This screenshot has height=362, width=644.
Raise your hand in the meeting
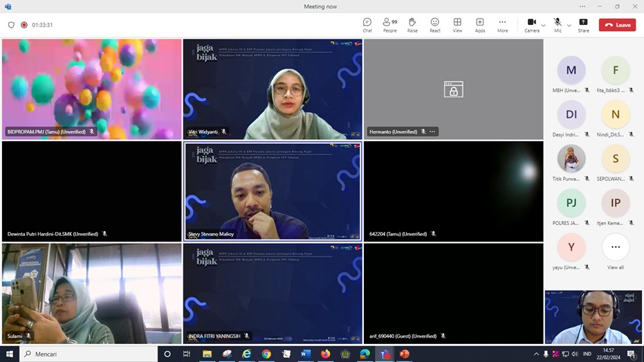tap(412, 25)
